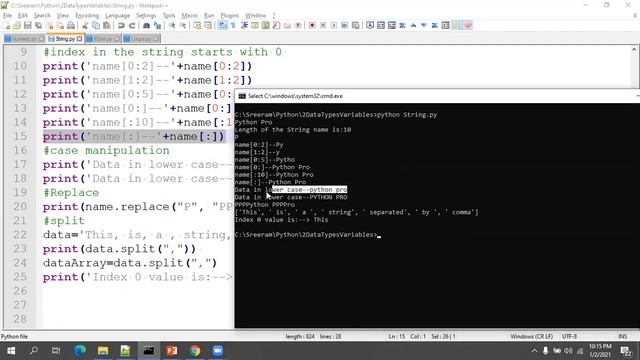
Task: Open the Search menu
Action: [x=42, y=16]
